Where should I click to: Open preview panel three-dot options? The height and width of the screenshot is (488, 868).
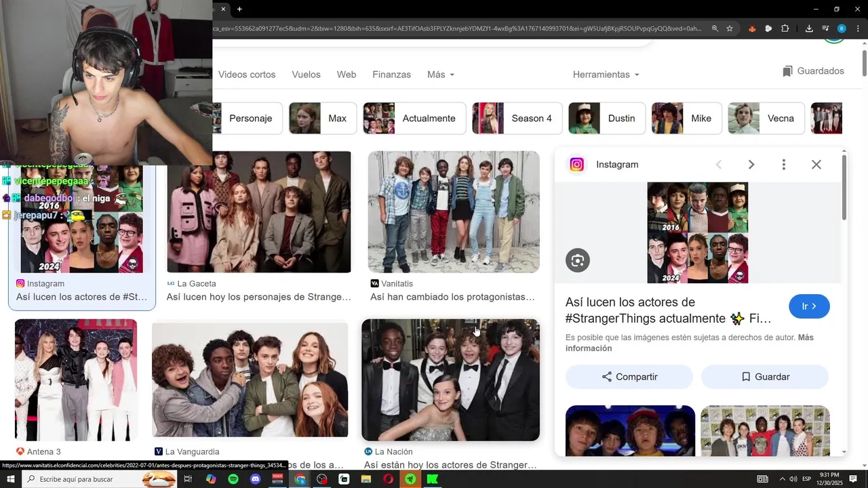pyautogui.click(x=784, y=165)
